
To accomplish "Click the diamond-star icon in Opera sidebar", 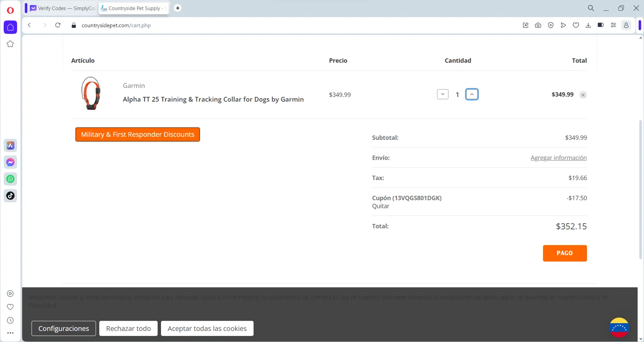I will click(10, 44).
